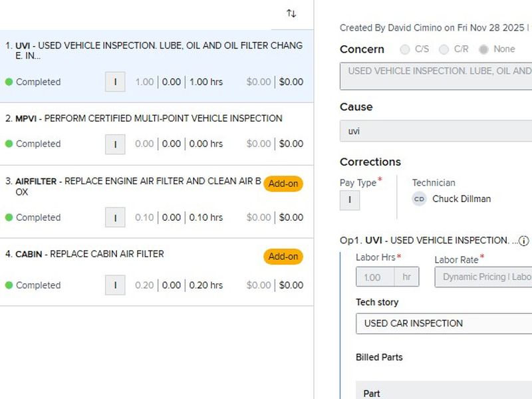Select the C/S concern radio button
Image resolution: width=532 pixels, height=399 pixels.
click(x=405, y=49)
